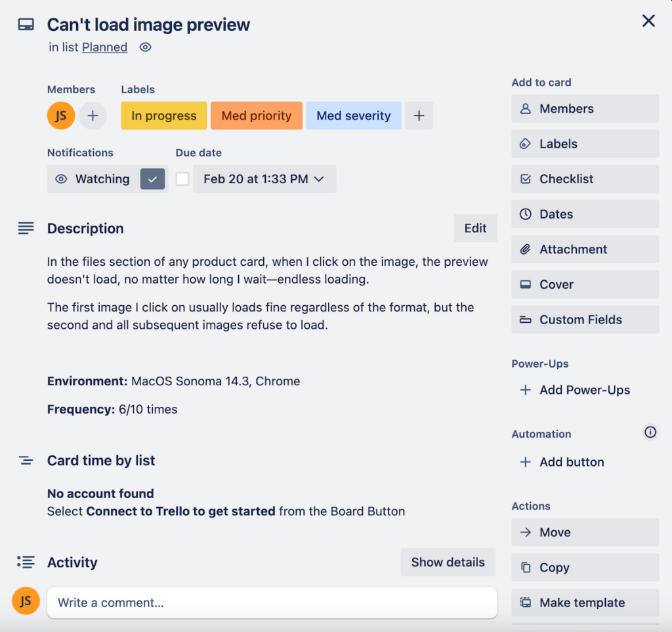The width and height of the screenshot is (672, 632).
Task: Open Attachment from the Add to card sidebar
Action: 585,249
